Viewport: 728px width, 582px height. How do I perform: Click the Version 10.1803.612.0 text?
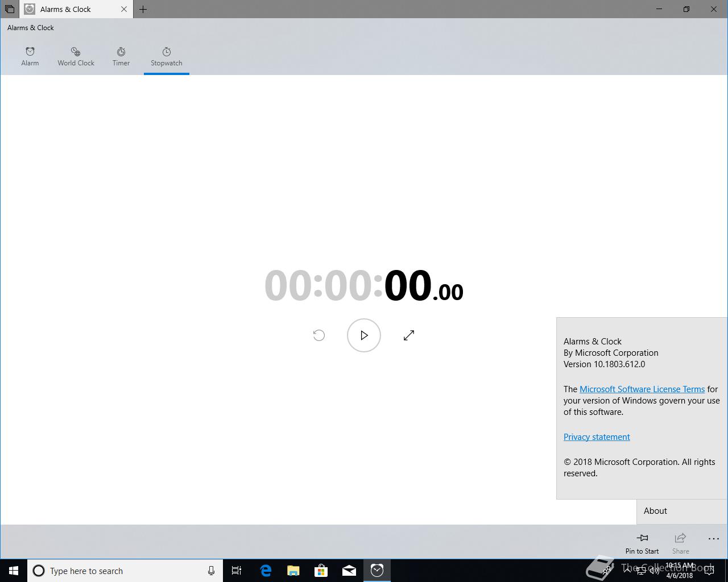[604, 364]
